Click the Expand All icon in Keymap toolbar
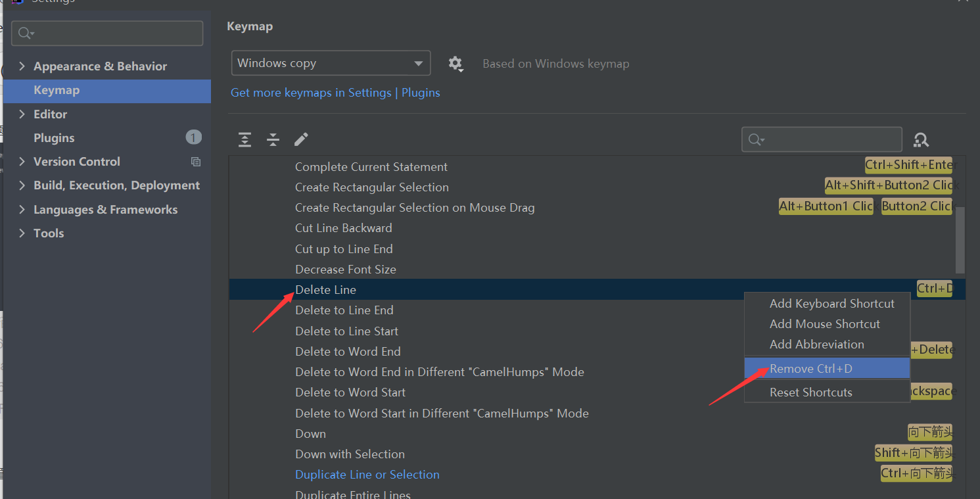 245,139
